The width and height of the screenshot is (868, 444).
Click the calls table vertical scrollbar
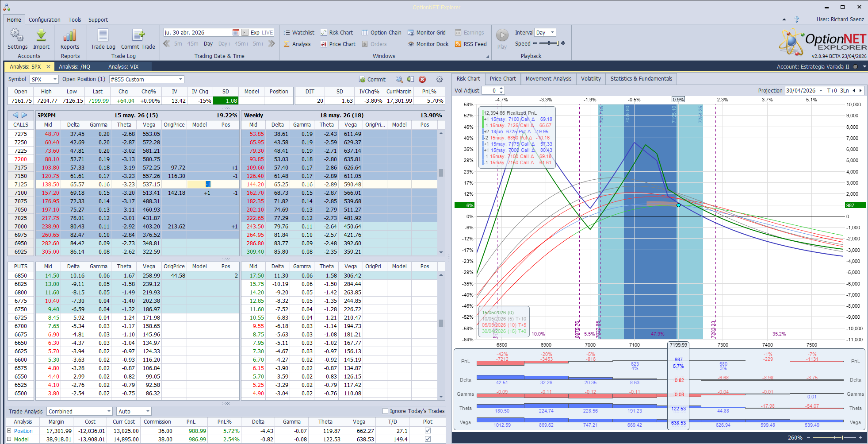[441, 193]
